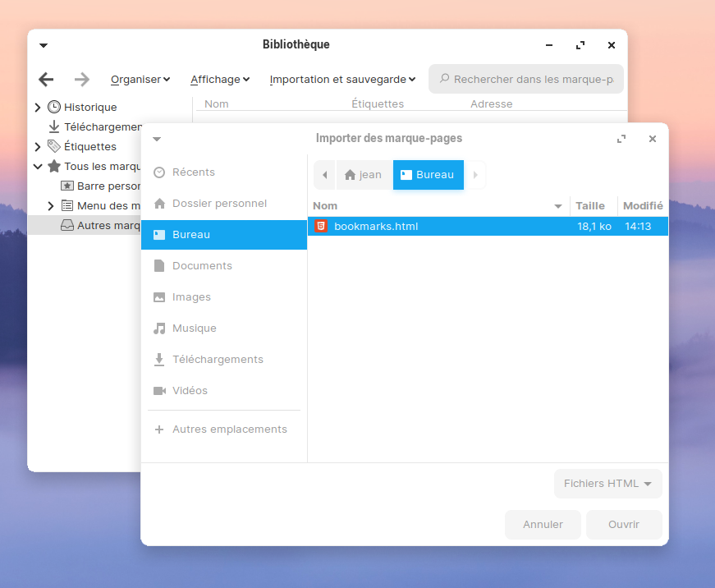Image resolution: width=715 pixels, height=588 pixels.
Task: Click the Ouvrir button
Action: 624,525
